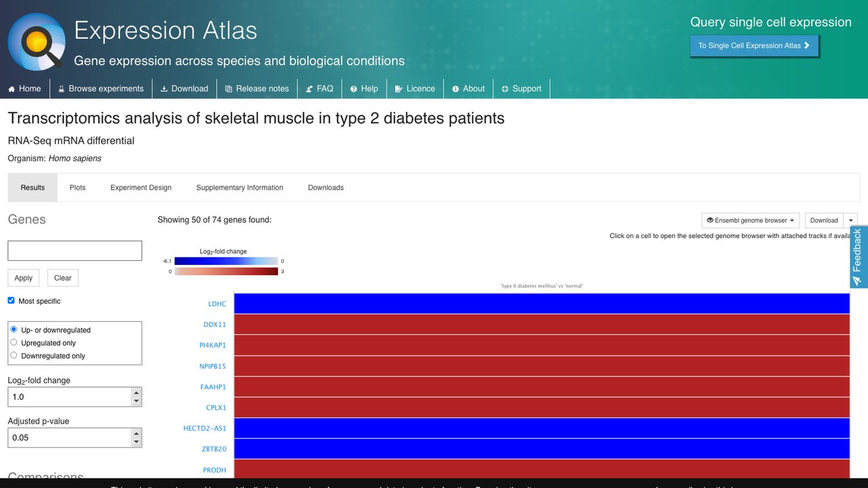
Task: Click the Expression Atlas magnifier logo
Action: point(37,41)
